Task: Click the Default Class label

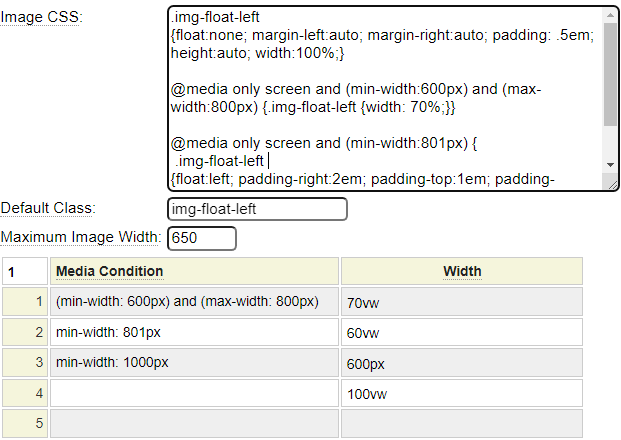Action: pos(47,208)
